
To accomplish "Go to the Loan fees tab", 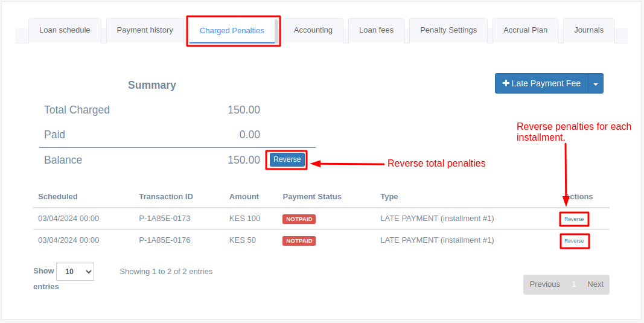I will (x=376, y=30).
